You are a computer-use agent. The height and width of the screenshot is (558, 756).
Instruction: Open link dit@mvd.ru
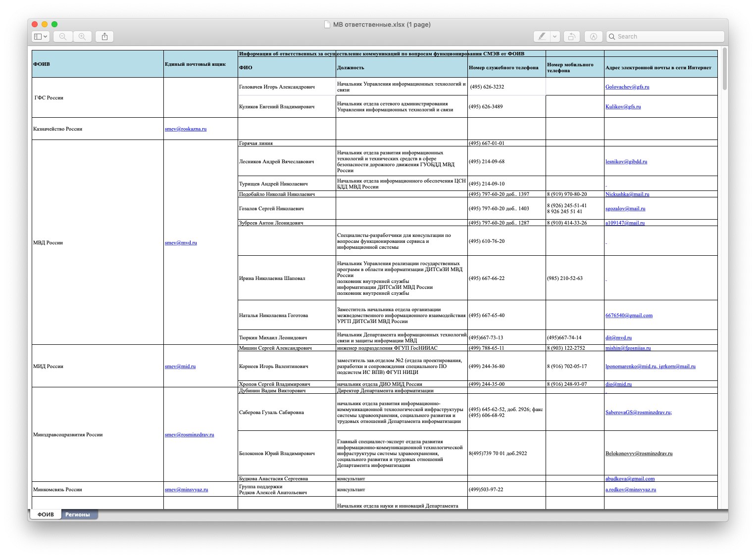[618, 337]
